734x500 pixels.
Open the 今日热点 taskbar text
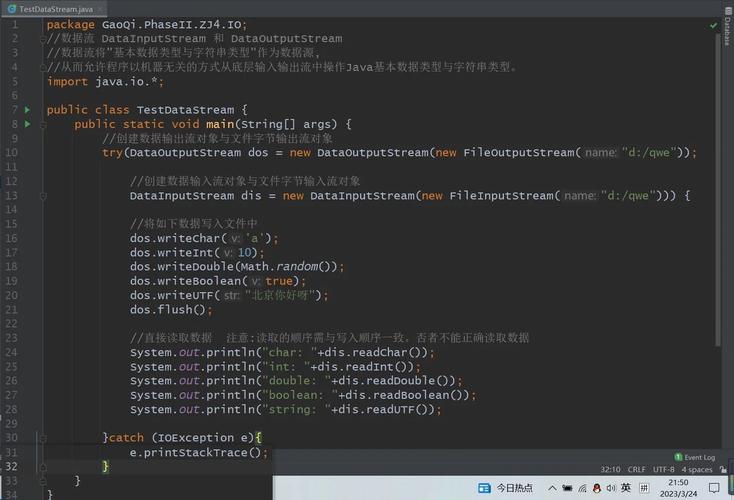[x=514, y=488]
